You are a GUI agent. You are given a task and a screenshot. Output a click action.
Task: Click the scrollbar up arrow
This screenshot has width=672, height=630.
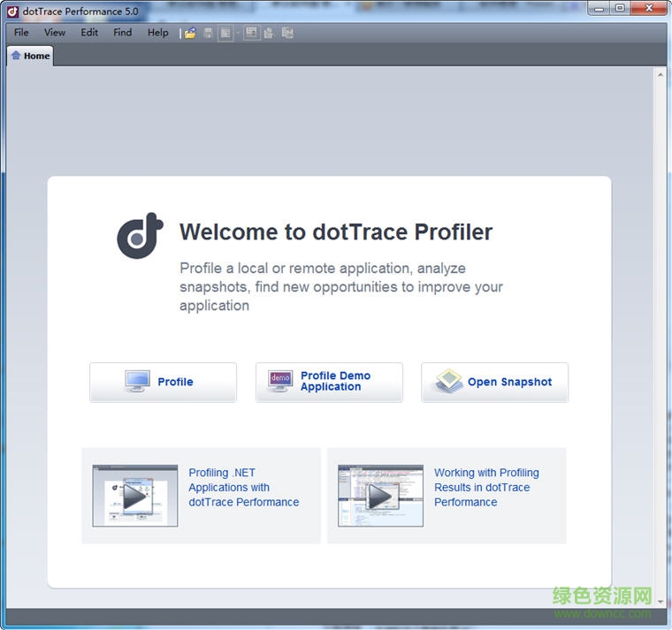pyautogui.click(x=660, y=74)
